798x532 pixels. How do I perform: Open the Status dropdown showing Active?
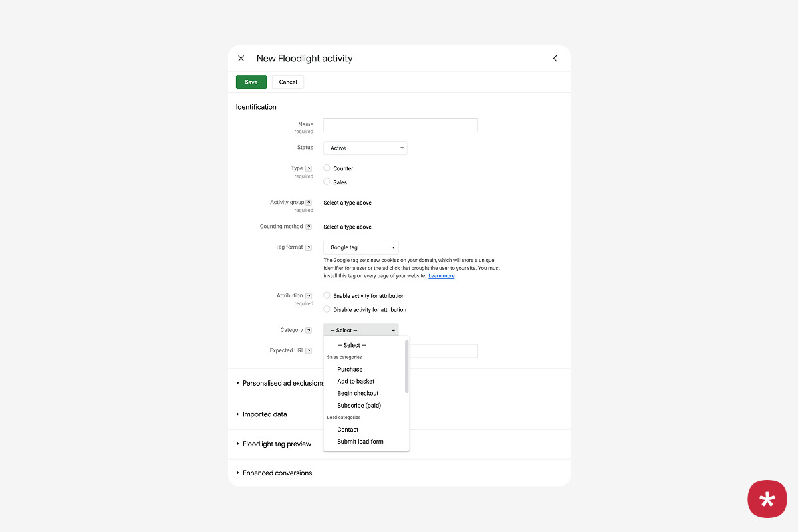[365, 148]
